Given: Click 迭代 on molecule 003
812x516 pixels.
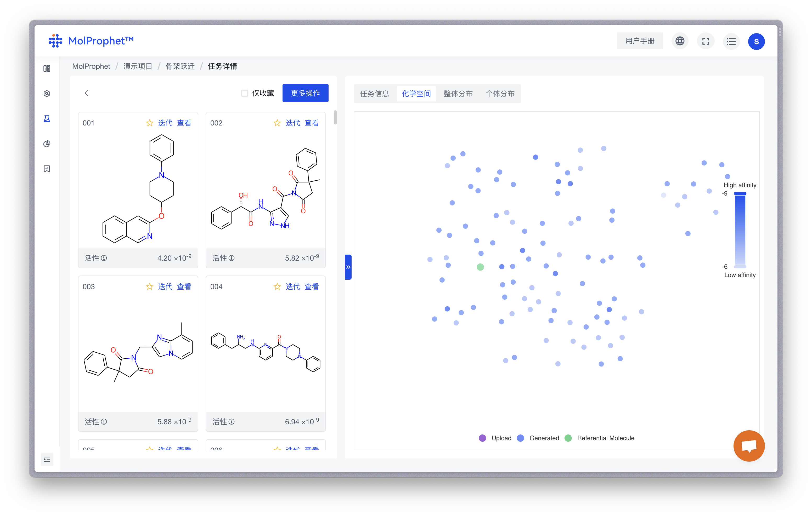Looking at the screenshot, I should pos(165,286).
